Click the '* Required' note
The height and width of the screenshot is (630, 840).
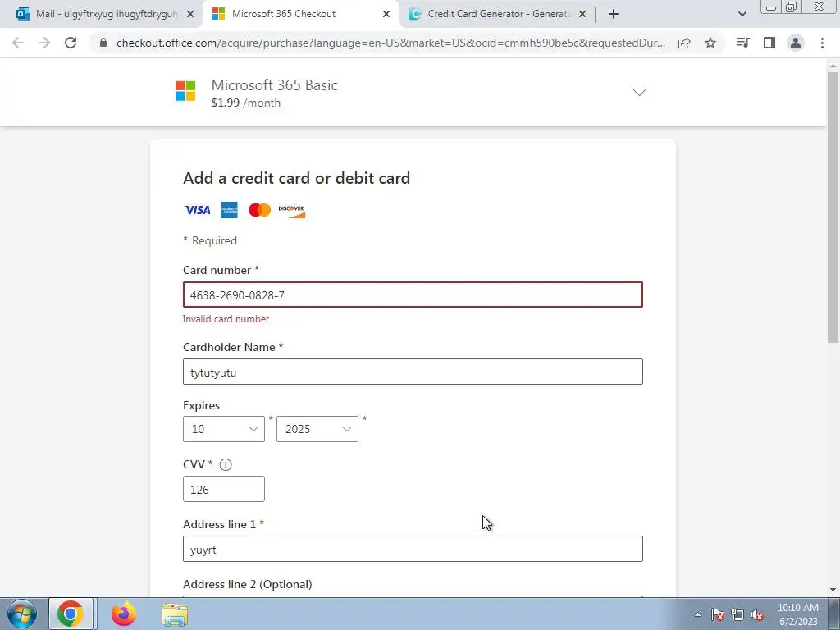(x=210, y=240)
